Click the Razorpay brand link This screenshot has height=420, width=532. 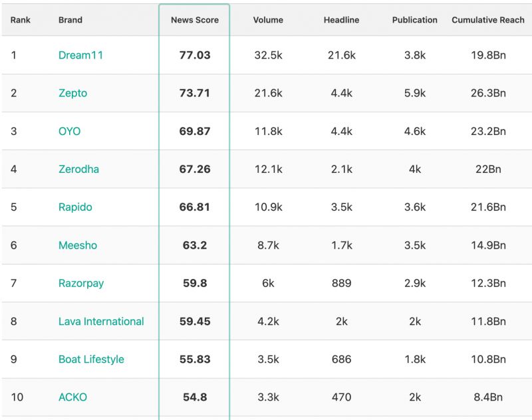pyautogui.click(x=81, y=283)
